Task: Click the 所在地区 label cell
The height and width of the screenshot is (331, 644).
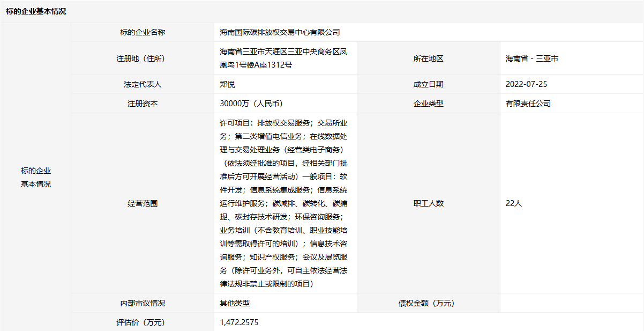Action: click(x=428, y=58)
